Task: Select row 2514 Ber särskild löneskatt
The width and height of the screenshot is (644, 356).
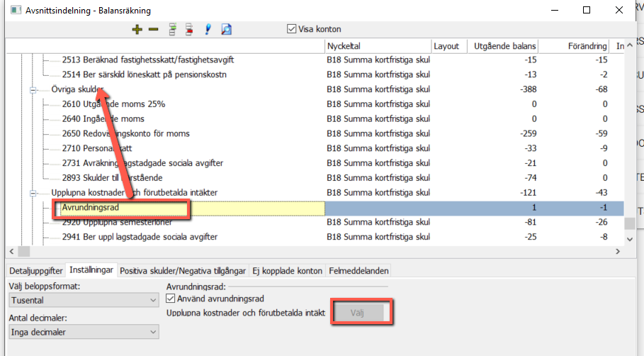Action: [144, 75]
